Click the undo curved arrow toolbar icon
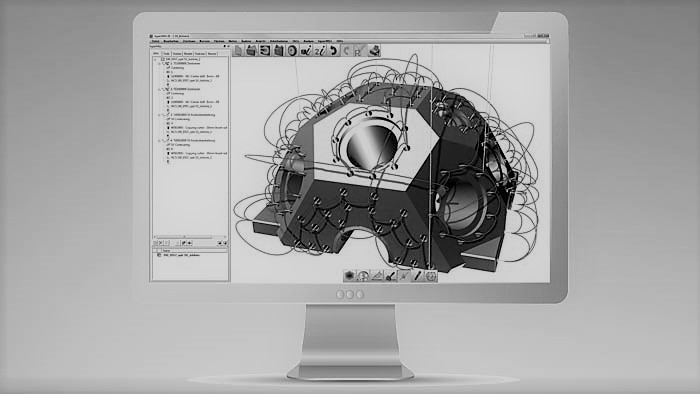Screen dimensions: 700x394 [333, 51]
